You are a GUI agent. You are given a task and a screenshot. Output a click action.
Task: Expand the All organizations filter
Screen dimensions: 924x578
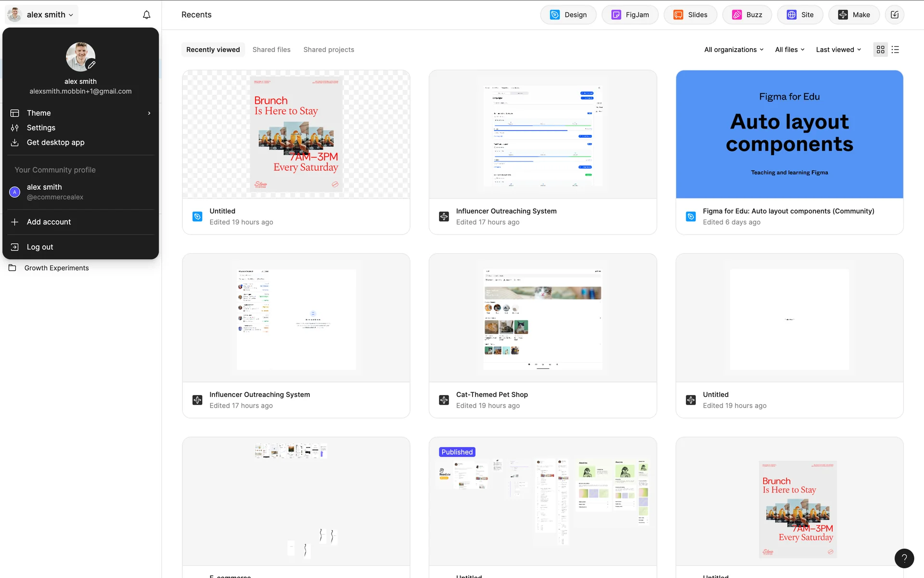(x=733, y=50)
